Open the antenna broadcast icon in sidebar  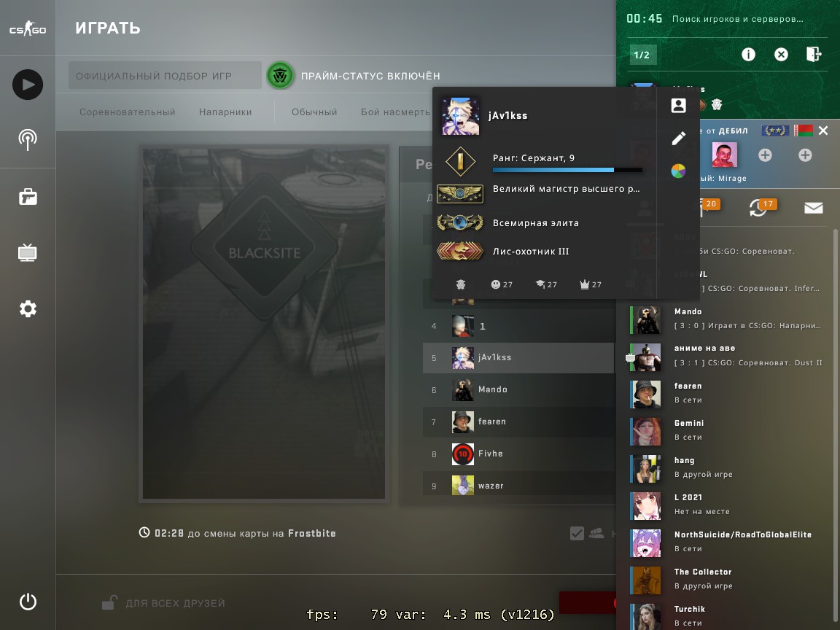(28, 140)
